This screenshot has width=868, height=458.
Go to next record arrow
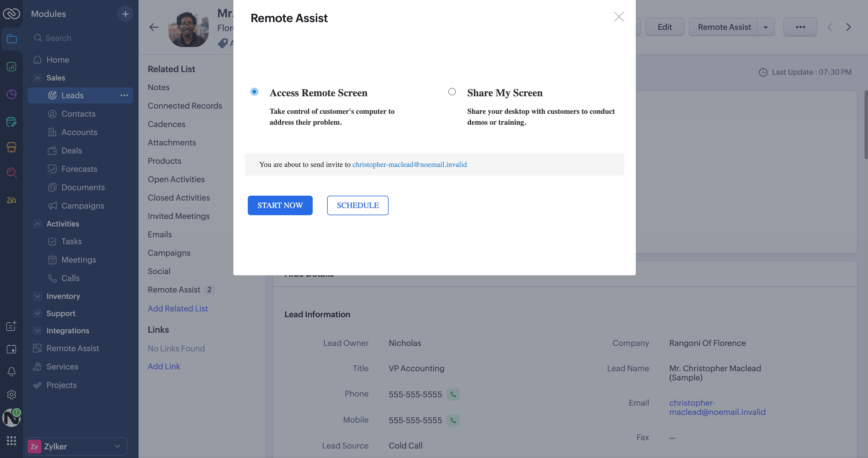[x=848, y=27]
